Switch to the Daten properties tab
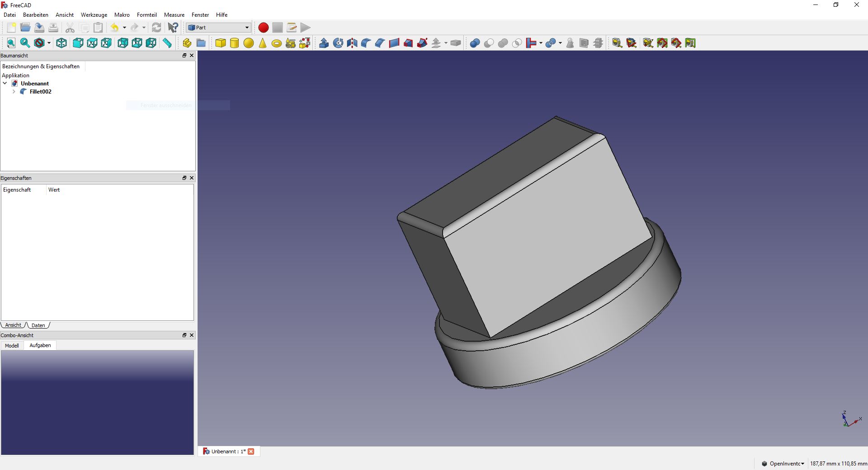Screen dimensions: 868x470 [x=38, y=325]
